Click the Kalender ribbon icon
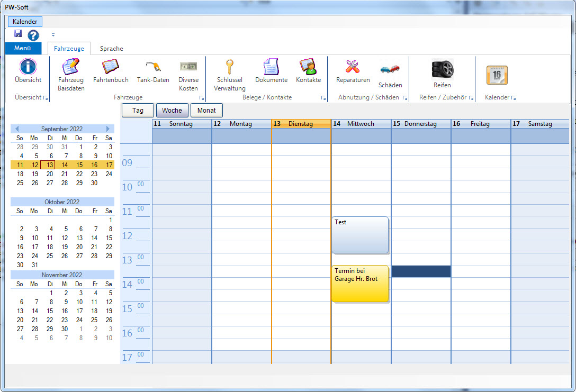Image resolution: width=576 pixels, height=392 pixels. (x=497, y=75)
